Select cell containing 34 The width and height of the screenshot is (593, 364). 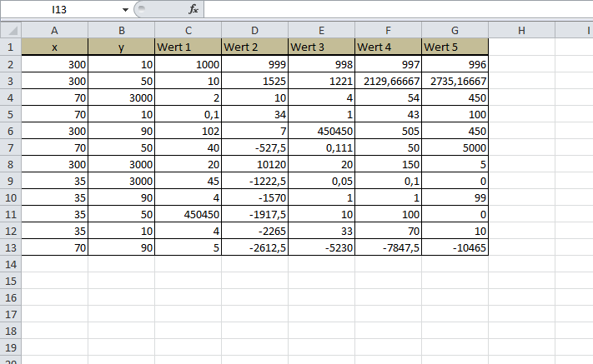coord(254,114)
